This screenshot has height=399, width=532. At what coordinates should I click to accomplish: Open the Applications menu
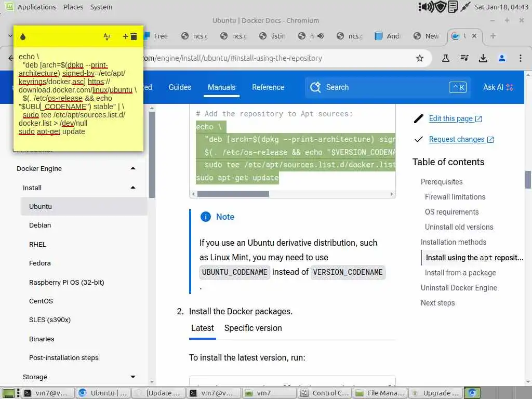(x=37, y=7)
